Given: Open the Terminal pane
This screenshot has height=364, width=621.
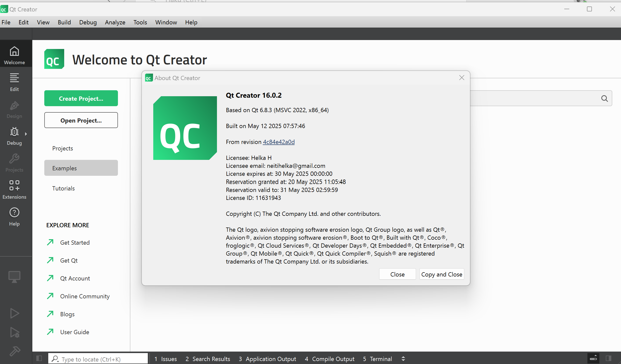Looking at the screenshot, I should click(x=377, y=359).
